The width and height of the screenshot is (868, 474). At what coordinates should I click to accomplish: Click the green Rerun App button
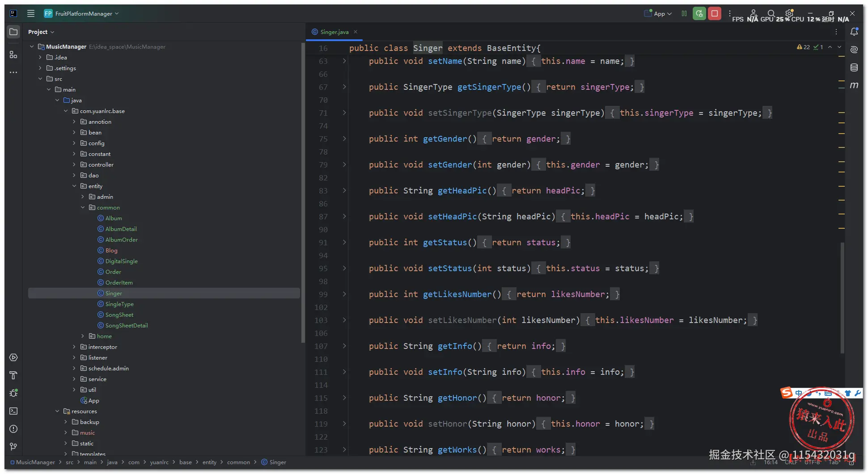tap(699, 13)
